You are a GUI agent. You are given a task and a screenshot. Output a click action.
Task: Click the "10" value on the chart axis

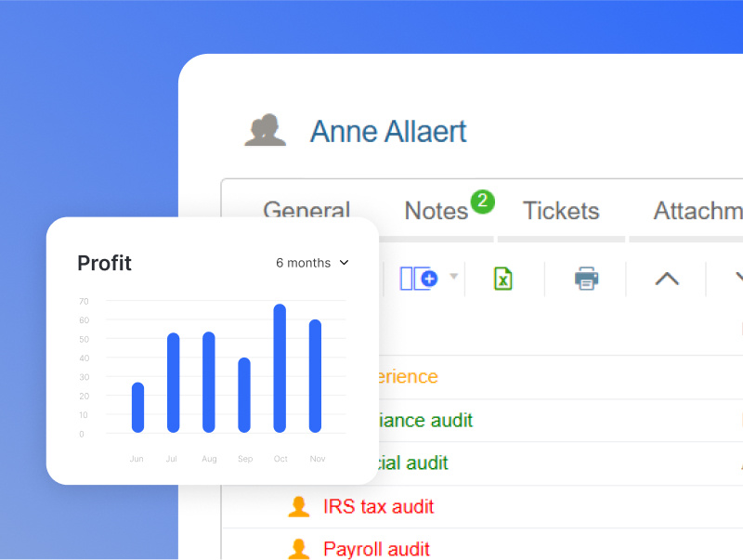(84, 415)
